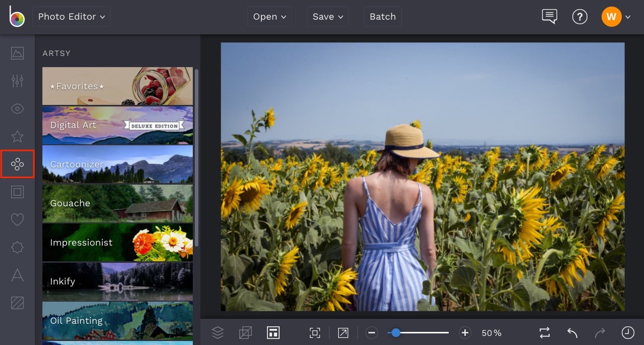The width and height of the screenshot is (644, 345).
Task: Open the help question mark icon
Action: click(580, 16)
